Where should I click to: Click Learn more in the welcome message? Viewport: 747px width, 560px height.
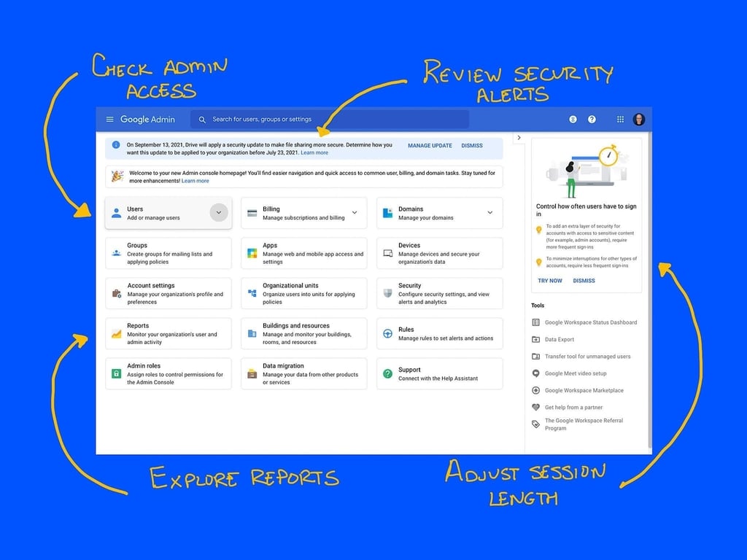pyautogui.click(x=196, y=181)
